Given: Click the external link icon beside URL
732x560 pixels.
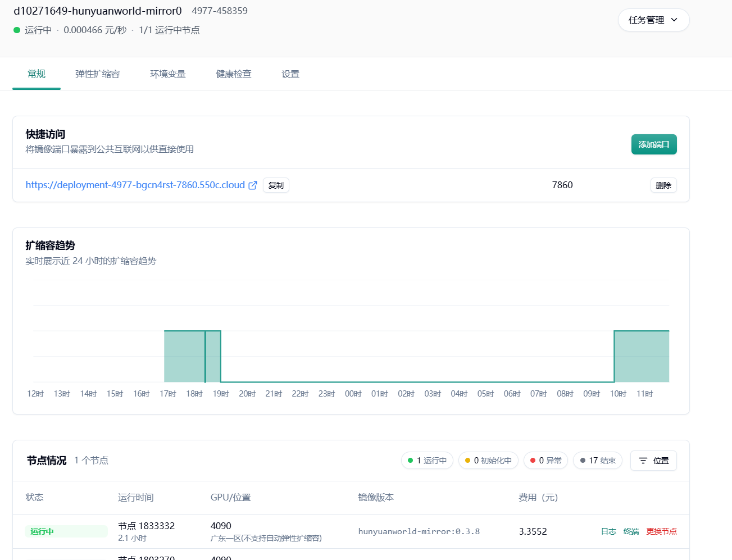Looking at the screenshot, I should coord(253,185).
